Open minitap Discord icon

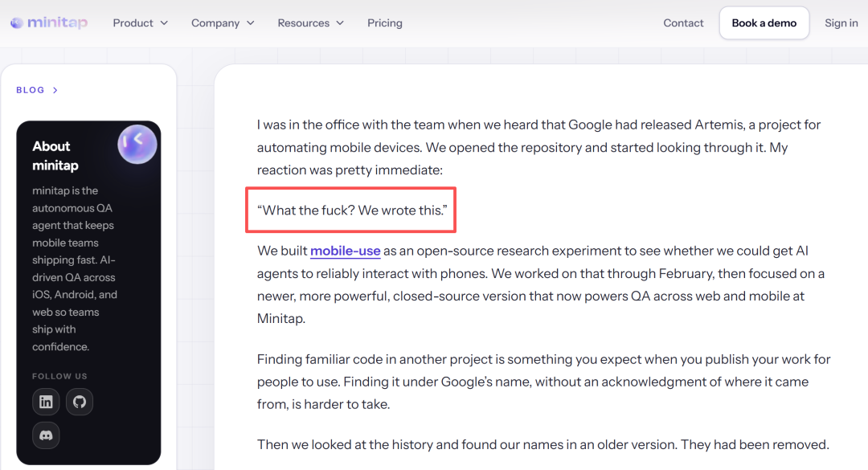[x=46, y=435]
